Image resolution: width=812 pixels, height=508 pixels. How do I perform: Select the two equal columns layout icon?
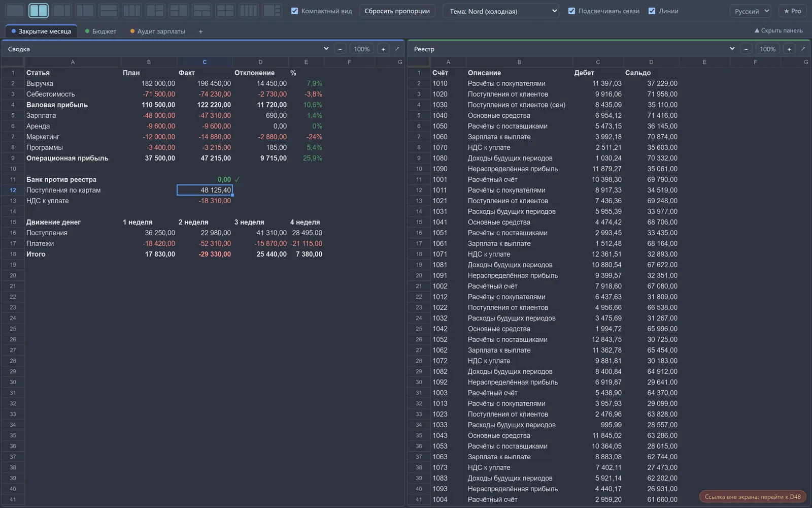(39, 11)
